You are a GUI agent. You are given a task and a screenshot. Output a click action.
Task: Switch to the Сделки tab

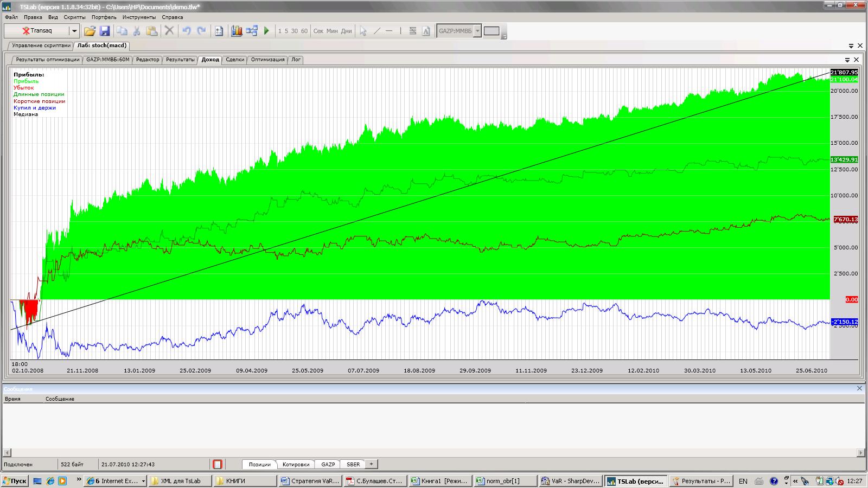[x=234, y=60]
